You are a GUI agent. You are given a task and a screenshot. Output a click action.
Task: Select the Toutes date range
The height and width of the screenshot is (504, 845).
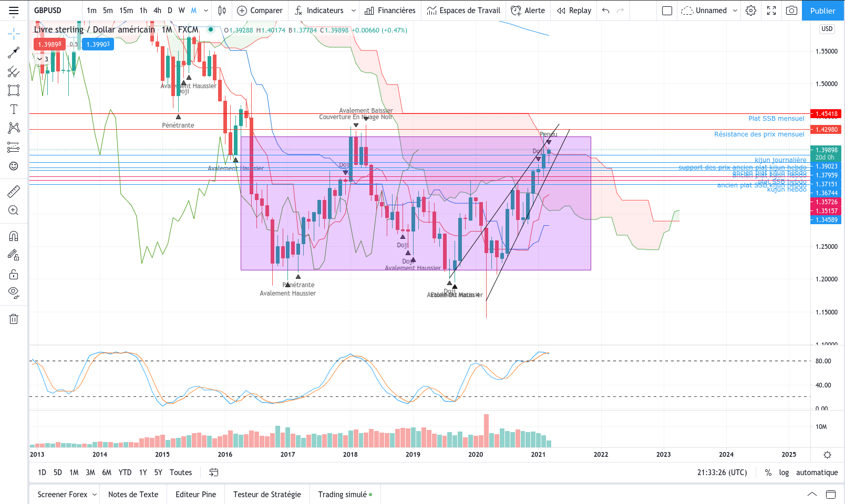pos(181,472)
